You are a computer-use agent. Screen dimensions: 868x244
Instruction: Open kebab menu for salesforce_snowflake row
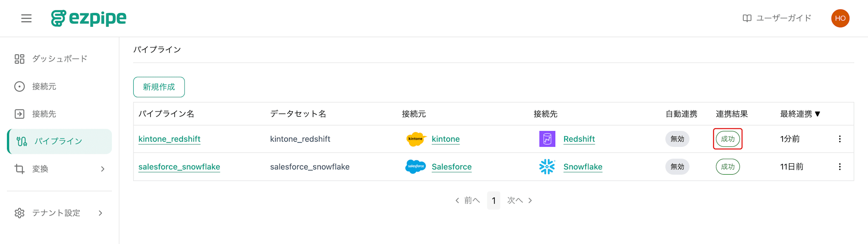[840, 167]
